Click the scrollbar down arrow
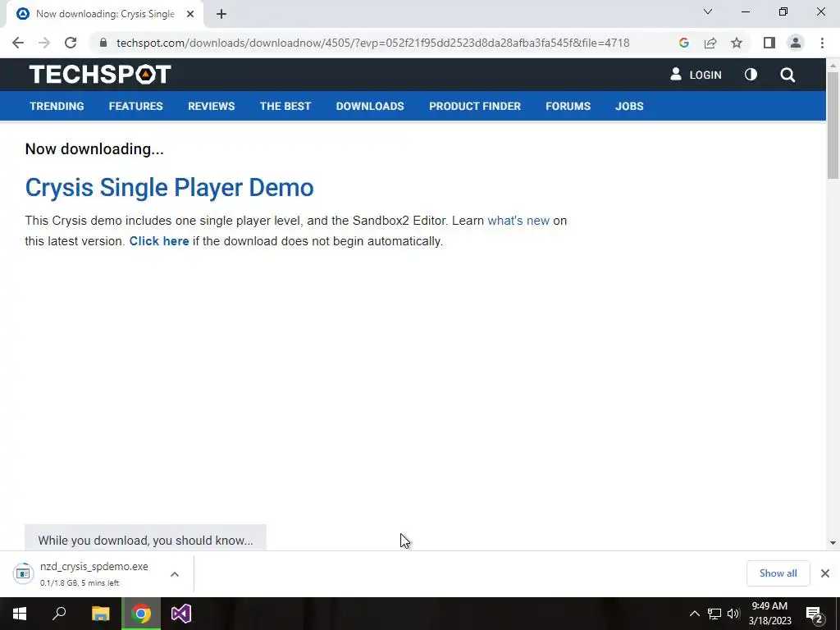The image size is (840, 630). [833, 543]
